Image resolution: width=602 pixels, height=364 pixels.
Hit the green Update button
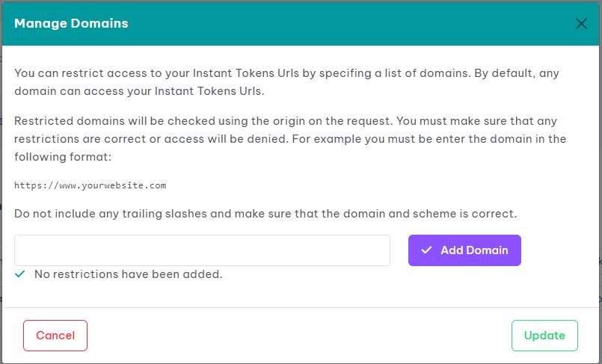click(544, 336)
